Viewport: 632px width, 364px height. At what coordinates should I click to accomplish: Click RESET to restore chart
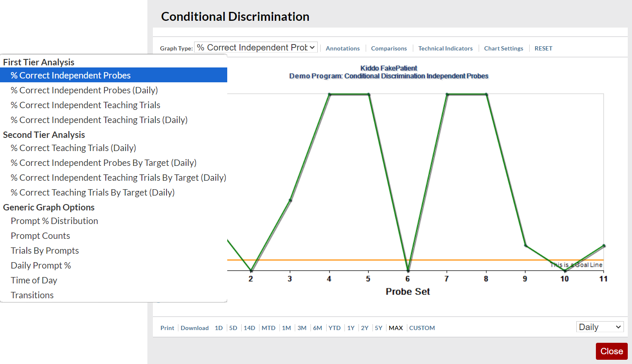point(543,48)
